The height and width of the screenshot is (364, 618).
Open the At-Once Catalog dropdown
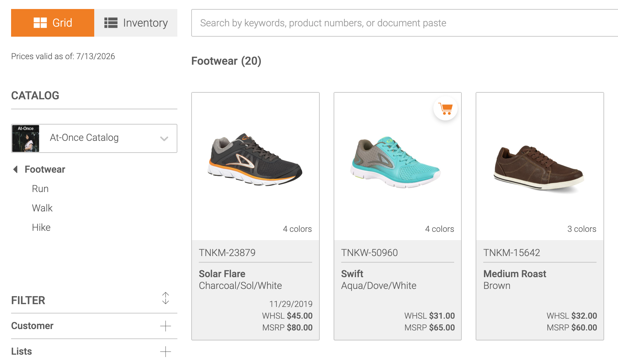[94, 138]
